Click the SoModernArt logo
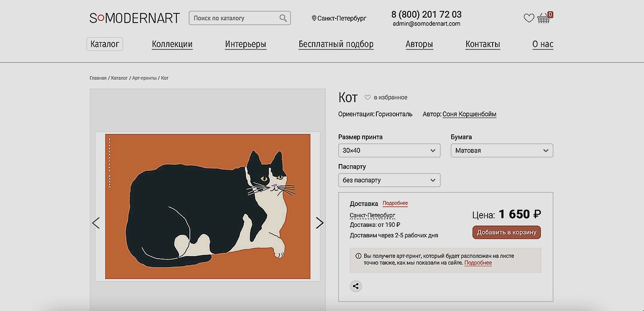644x311 pixels. (x=135, y=18)
